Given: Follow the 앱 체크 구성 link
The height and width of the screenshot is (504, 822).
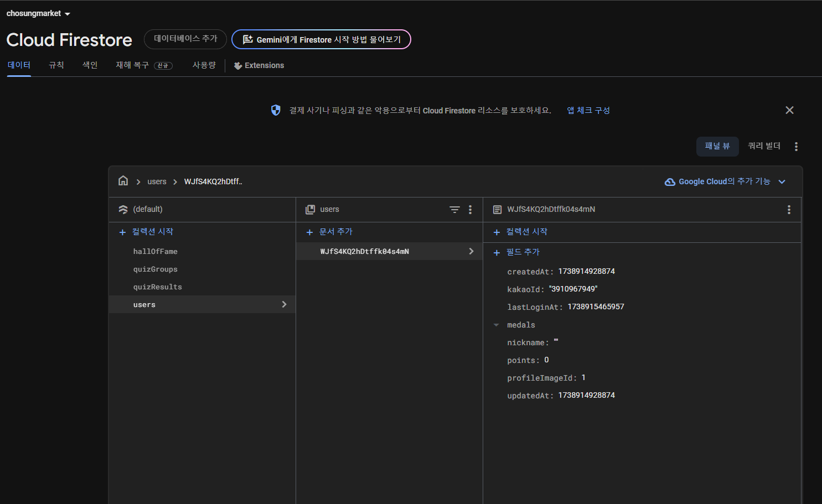Looking at the screenshot, I should click(588, 110).
